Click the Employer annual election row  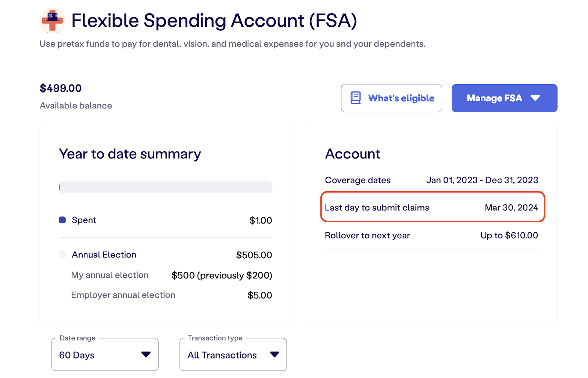(x=171, y=295)
